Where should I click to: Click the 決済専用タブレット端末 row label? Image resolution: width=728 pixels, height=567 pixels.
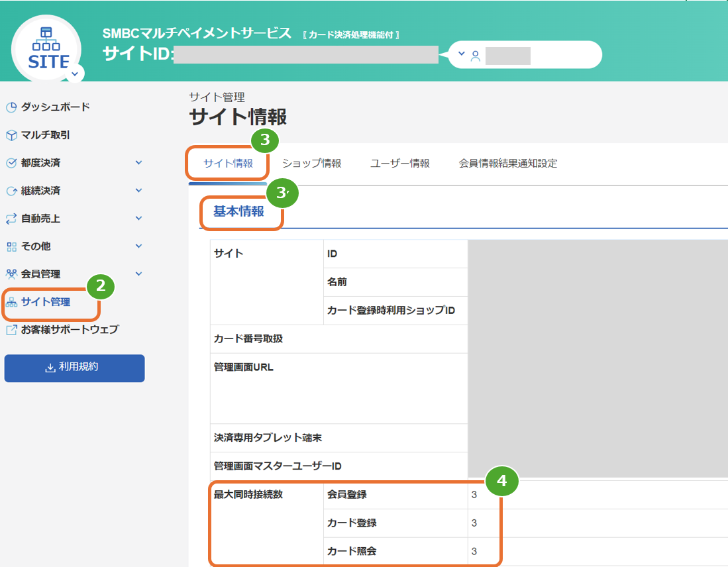coord(268,438)
